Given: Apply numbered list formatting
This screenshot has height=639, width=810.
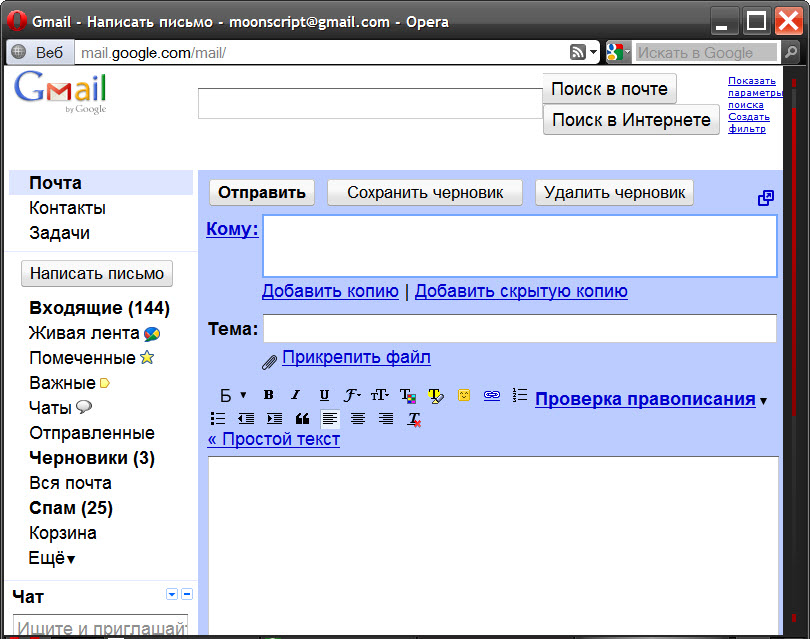Looking at the screenshot, I should pos(520,395).
